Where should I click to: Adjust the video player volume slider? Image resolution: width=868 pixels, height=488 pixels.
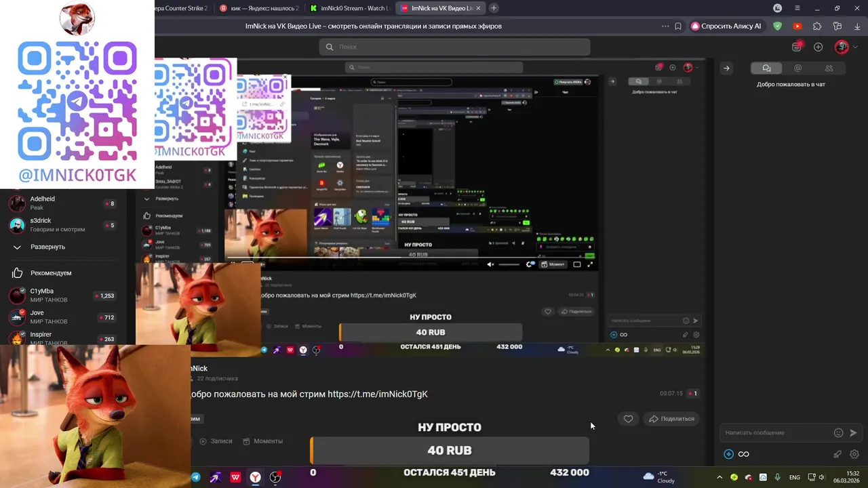[x=509, y=264]
